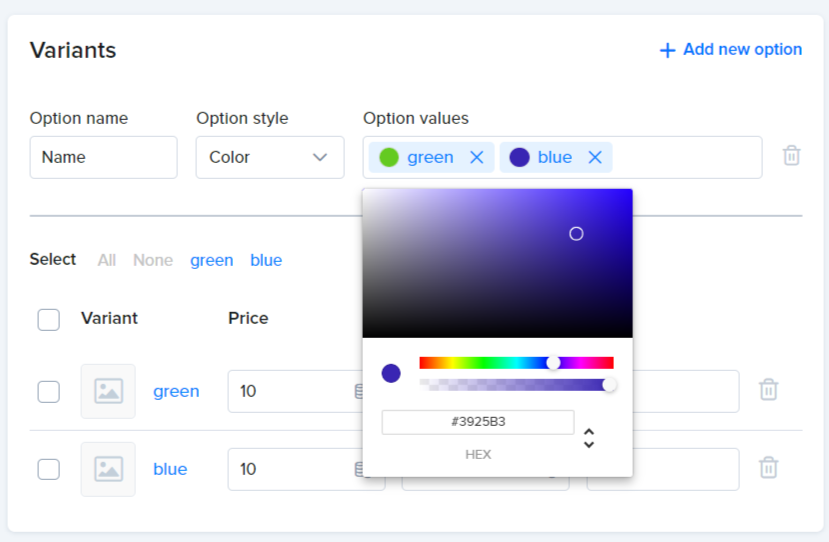This screenshot has width=829, height=542.
Task: Open the blue variant name link
Action: click(x=170, y=469)
